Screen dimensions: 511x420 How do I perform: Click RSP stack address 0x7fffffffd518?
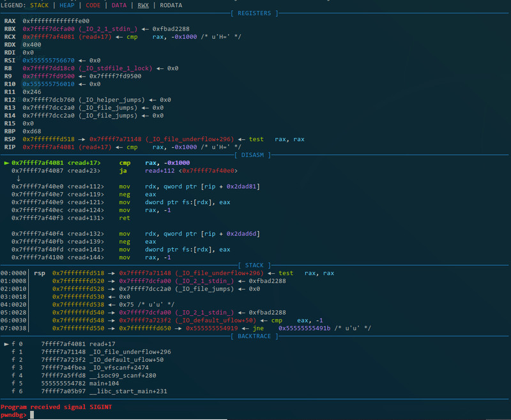click(49, 139)
